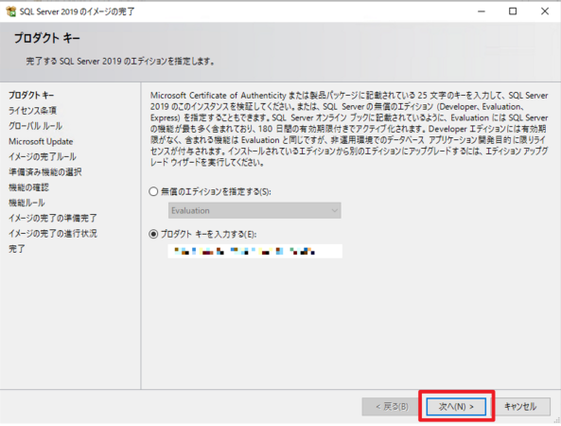
Task: Maximize the SQL Server setup window
Action: click(513, 11)
